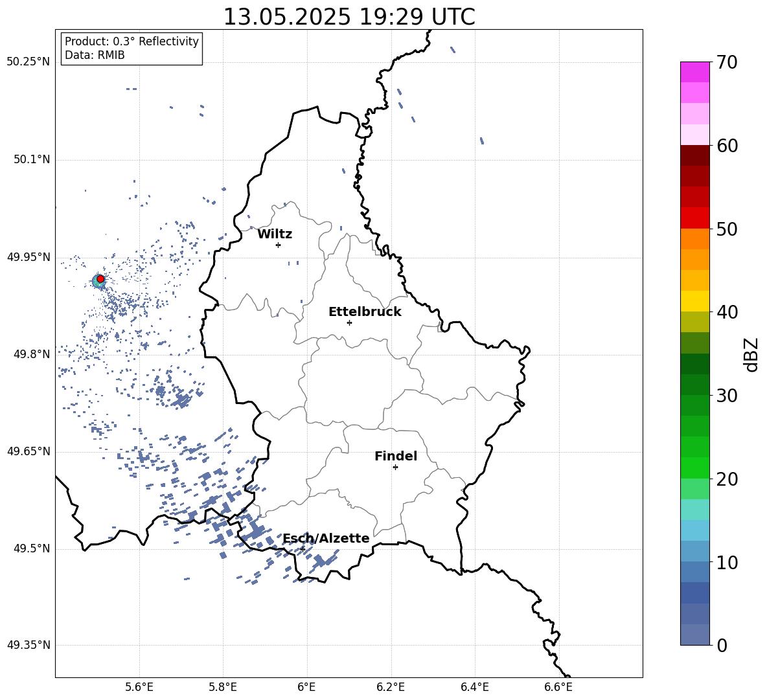Click the Wiltz station cross marker

click(x=279, y=245)
